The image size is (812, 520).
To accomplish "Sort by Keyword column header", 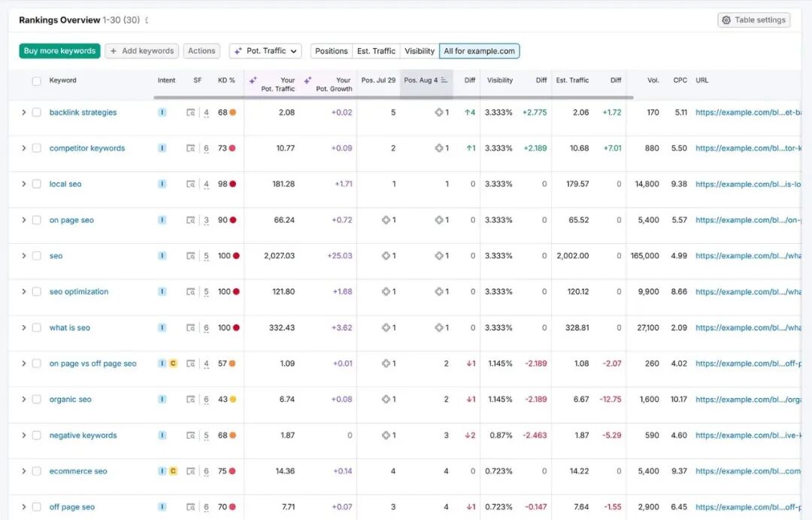I will 62,81.
